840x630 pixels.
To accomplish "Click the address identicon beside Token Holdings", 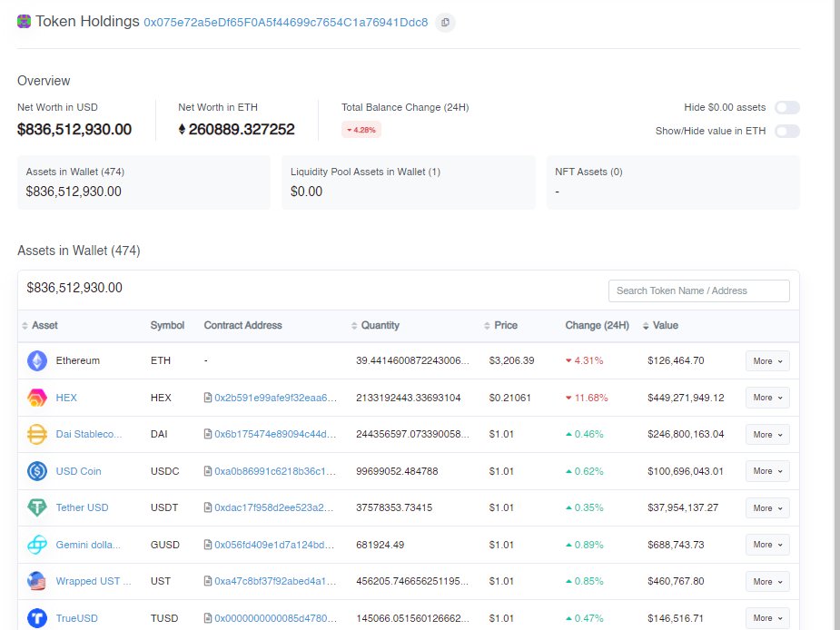I will pos(25,22).
